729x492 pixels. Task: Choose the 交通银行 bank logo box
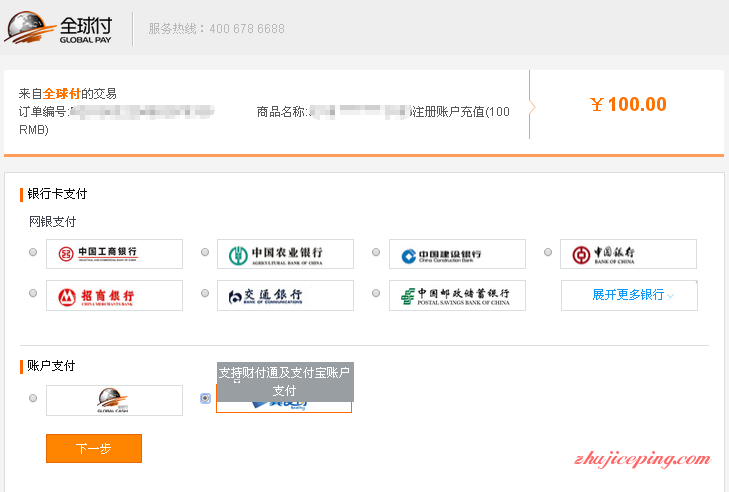(x=285, y=295)
